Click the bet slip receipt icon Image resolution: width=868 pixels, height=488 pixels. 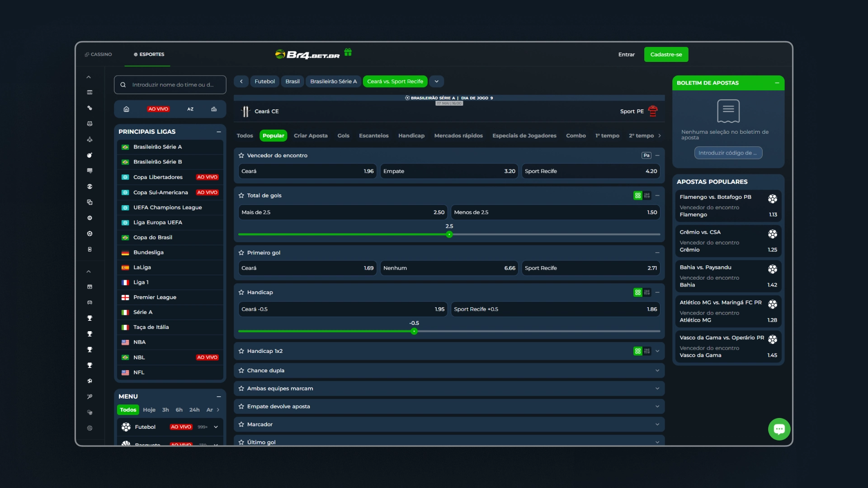pyautogui.click(x=728, y=111)
